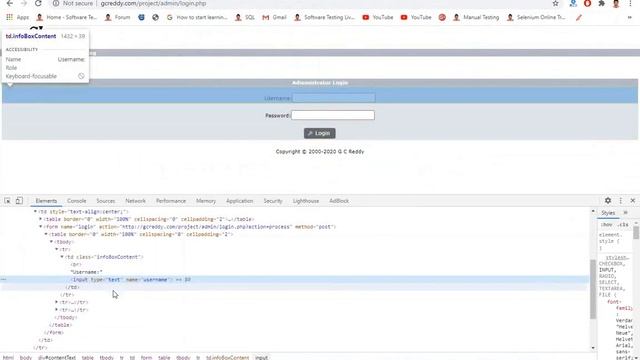
Task: Select the input type text username DOM line
Action: point(295,280)
